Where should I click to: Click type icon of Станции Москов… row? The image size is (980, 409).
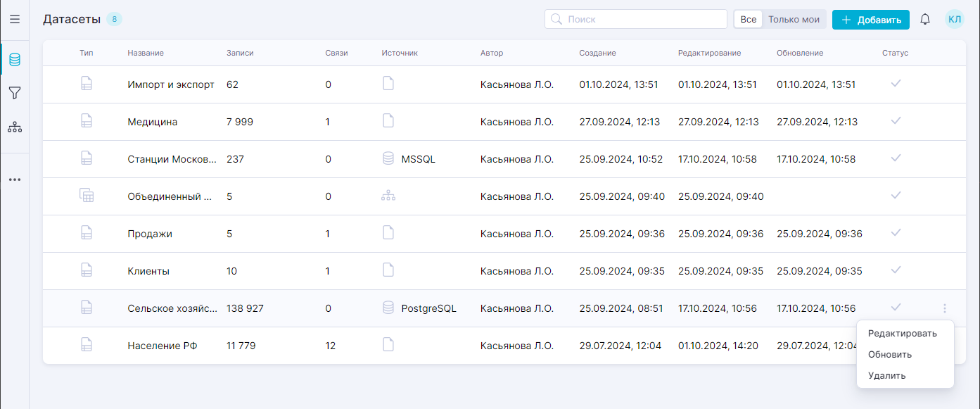[x=86, y=158]
